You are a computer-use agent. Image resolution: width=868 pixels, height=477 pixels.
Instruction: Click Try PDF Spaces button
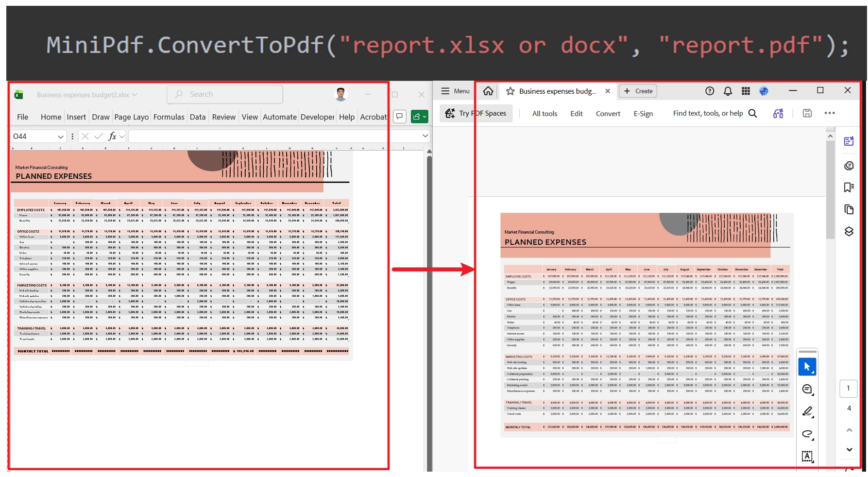[476, 113]
